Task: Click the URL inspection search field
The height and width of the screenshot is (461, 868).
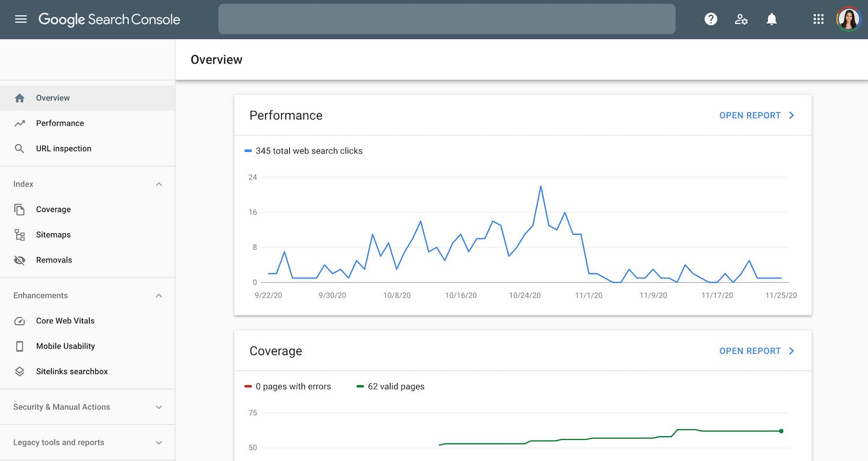Action: (447, 19)
